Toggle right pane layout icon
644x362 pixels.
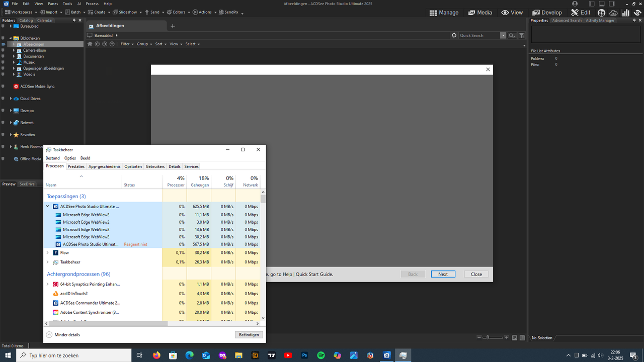[x=611, y=4]
